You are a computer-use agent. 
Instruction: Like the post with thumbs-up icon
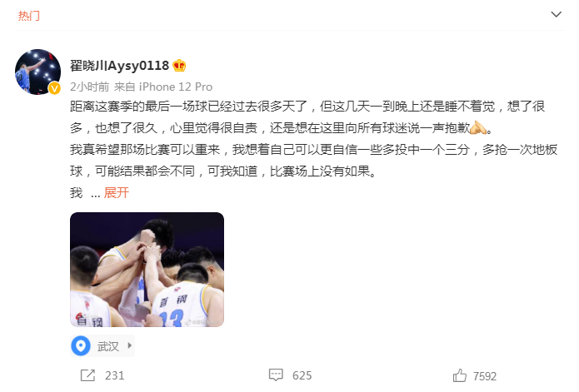click(x=460, y=376)
